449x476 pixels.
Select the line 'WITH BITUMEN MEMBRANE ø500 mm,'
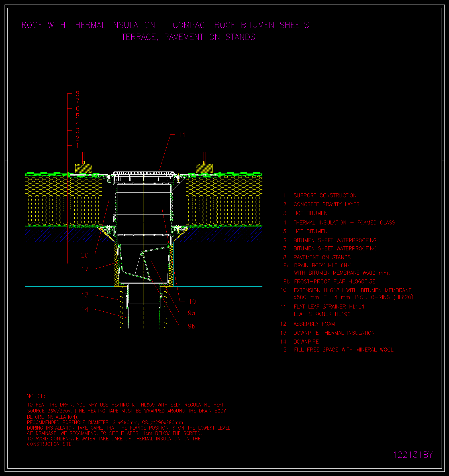click(342, 273)
